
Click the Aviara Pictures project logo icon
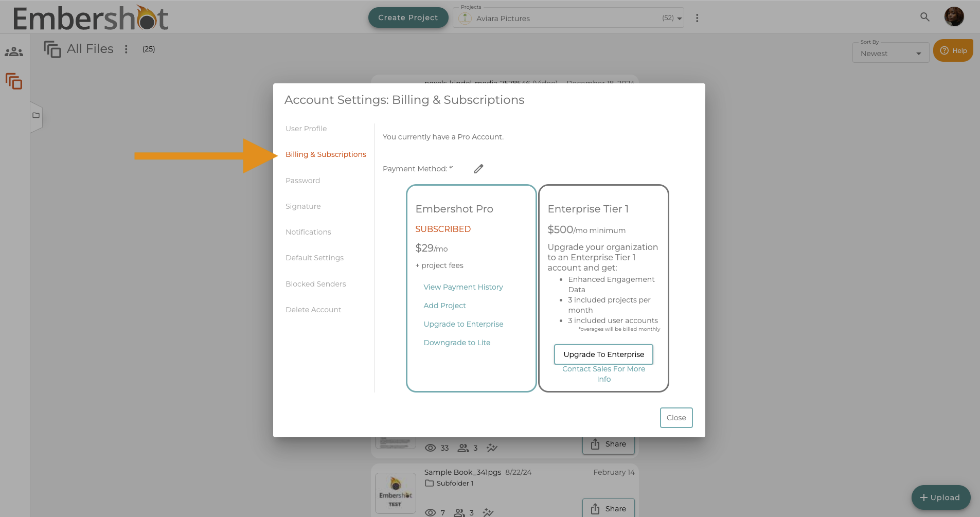tap(465, 19)
